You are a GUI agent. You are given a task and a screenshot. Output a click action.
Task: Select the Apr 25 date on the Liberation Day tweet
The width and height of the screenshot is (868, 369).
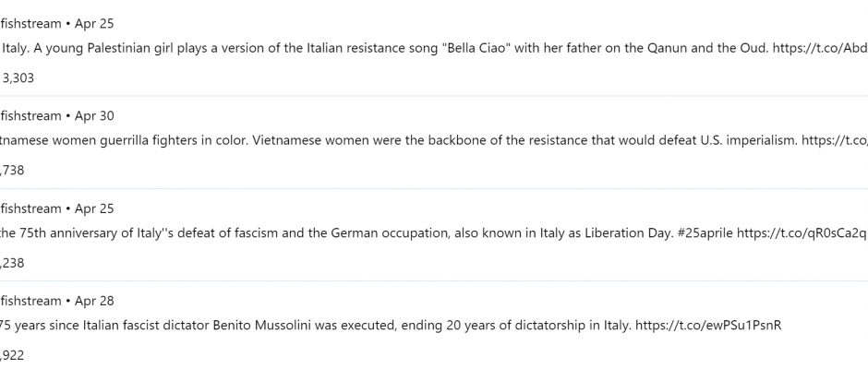point(95,208)
